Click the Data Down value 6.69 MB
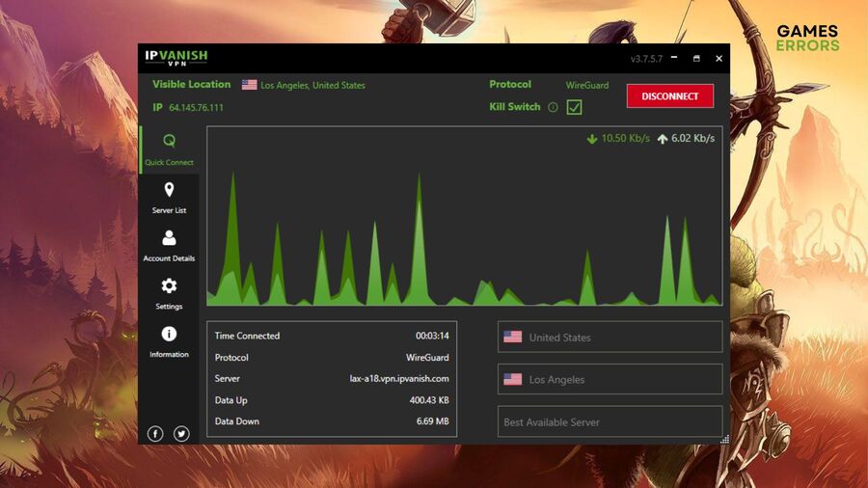The image size is (868, 488). pyautogui.click(x=432, y=421)
